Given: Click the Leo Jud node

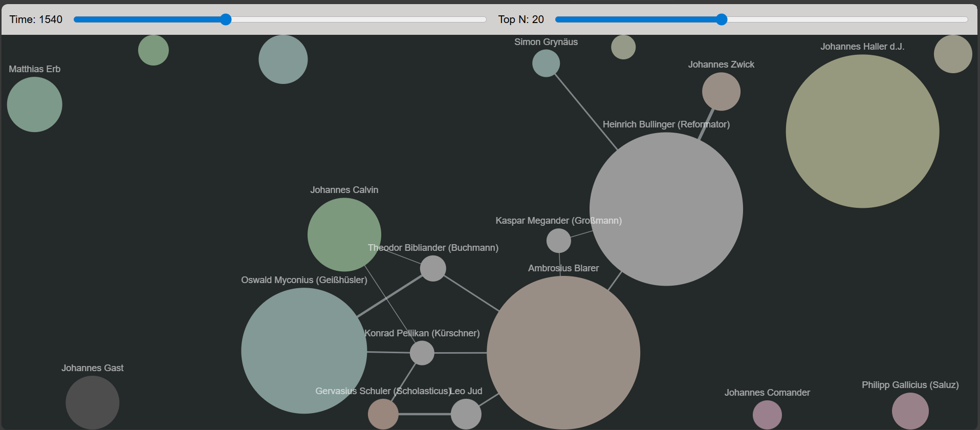Looking at the screenshot, I should [x=466, y=414].
